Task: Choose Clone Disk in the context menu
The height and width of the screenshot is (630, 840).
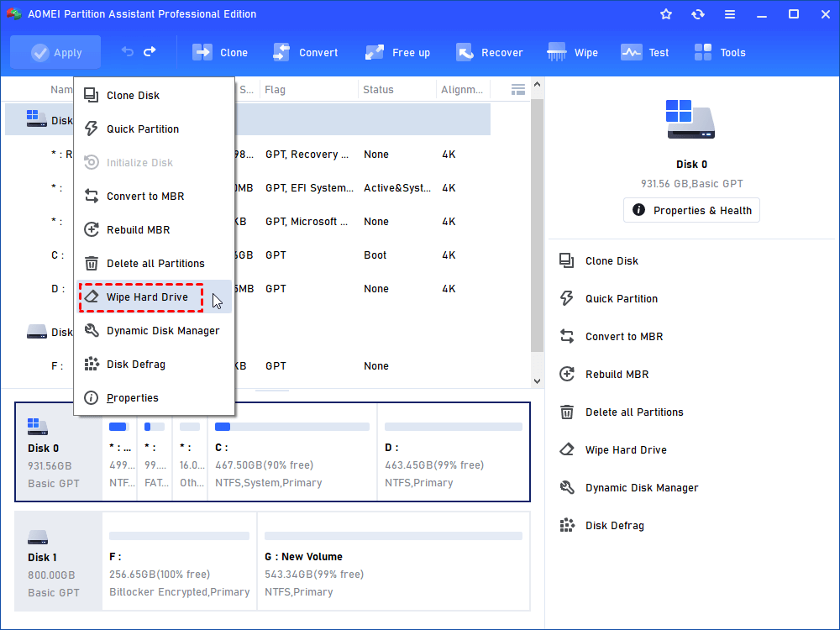Action: pos(155,96)
